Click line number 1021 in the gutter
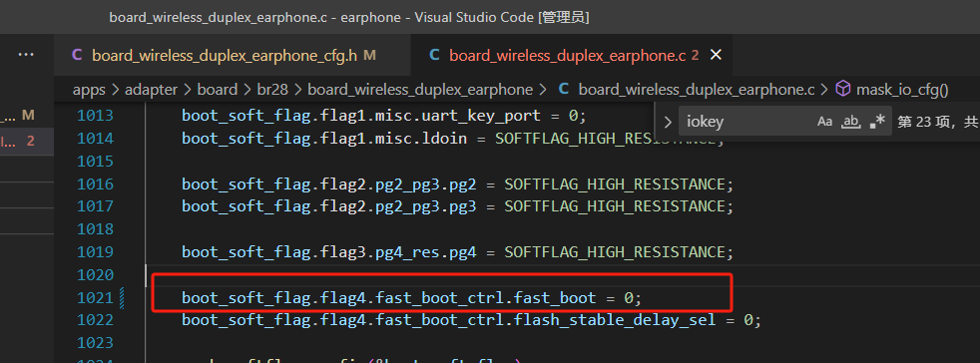 95,297
